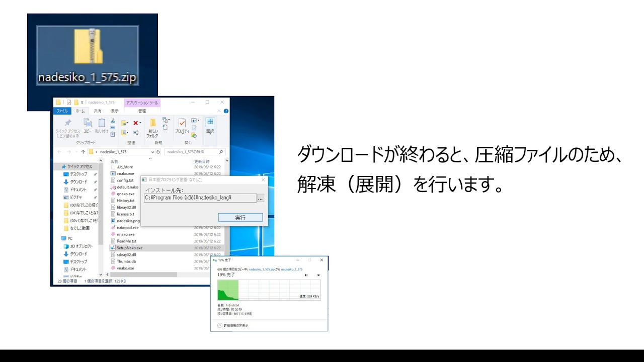Open the address bar history dropdown
Image resolution: width=644 pixels, height=362 pixels.
click(x=152, y=151)
